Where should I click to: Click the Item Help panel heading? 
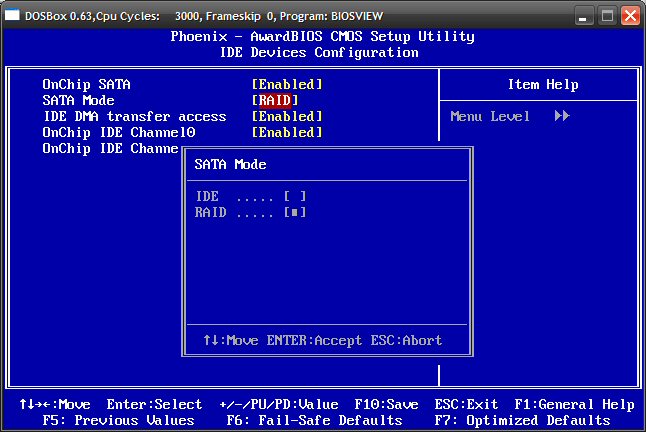pyautogui.click(x=543, y=84)
